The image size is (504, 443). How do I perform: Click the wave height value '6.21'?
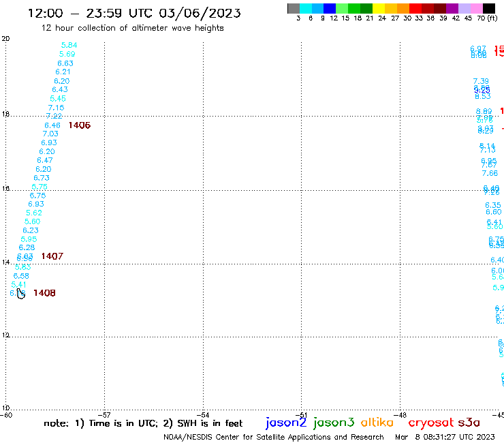pos(63,72)
